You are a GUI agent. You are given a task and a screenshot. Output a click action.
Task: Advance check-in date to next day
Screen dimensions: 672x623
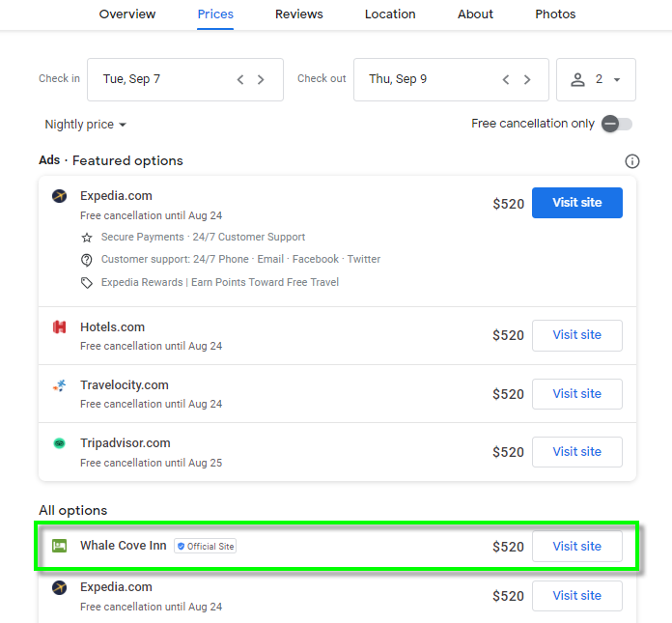click(261, 79)
